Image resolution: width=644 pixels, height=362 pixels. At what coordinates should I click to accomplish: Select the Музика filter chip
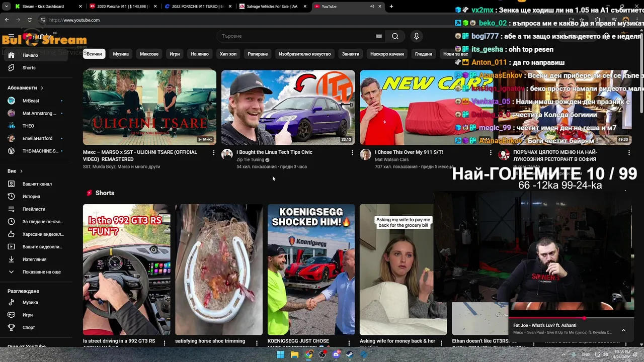(121, 54)
